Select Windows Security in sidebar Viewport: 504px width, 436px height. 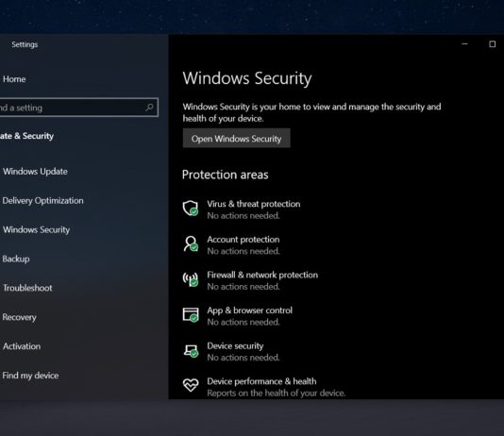tap(36, 229)
